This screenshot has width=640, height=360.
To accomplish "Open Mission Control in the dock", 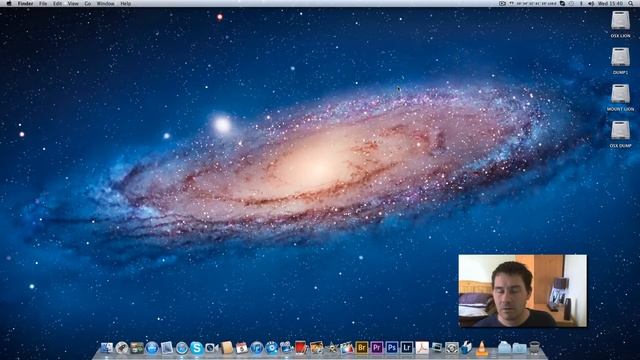I will pos(137,348).
